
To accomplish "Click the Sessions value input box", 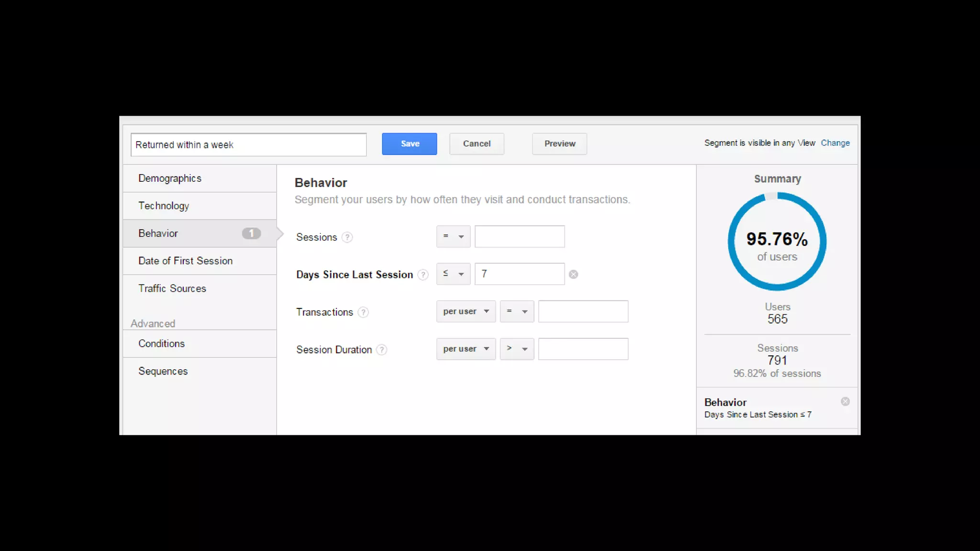I will 519,236.
